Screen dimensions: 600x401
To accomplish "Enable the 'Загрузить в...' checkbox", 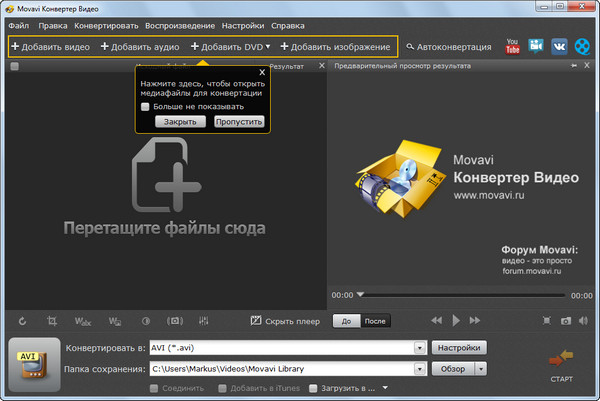I will click(x=313, y=388).
